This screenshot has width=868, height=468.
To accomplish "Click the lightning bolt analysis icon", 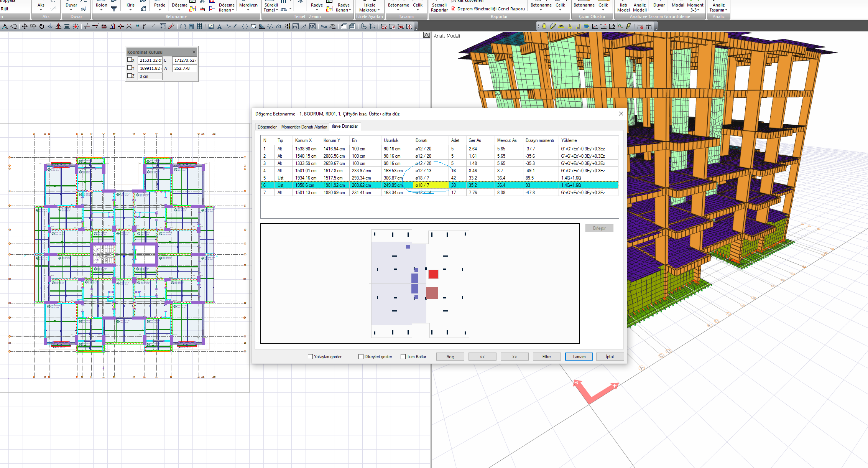I will [628, 26].
